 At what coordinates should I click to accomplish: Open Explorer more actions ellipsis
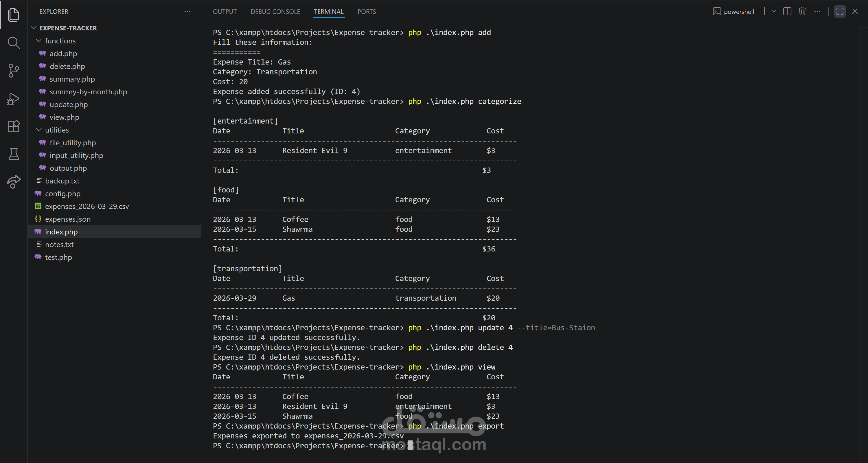click(x=187, y=12)
